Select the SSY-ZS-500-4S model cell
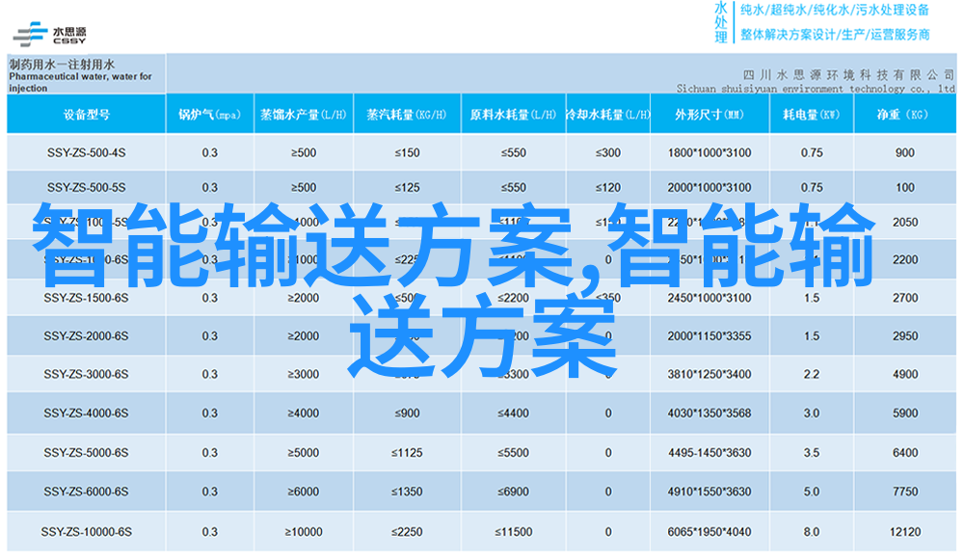 click(x=86, y=152)
